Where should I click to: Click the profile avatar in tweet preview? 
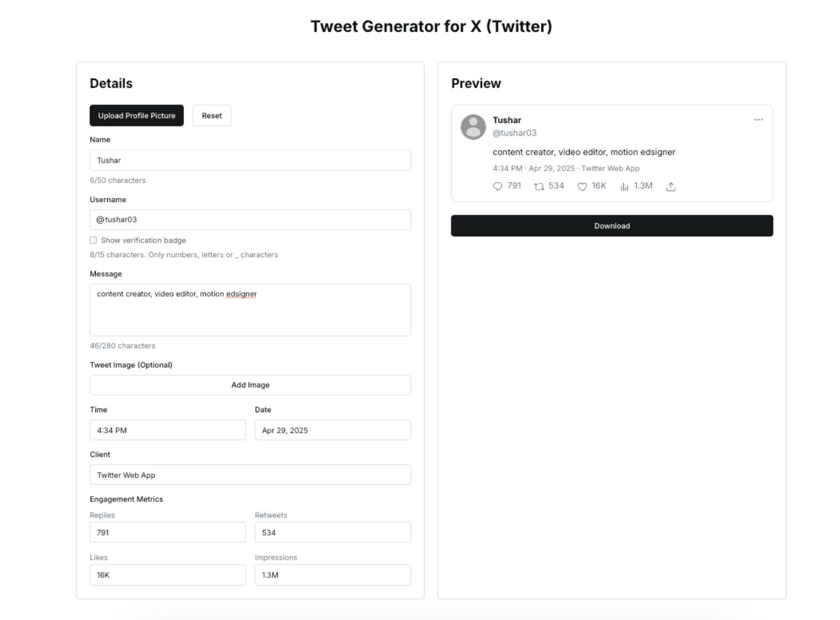click(x=473, y=127)
